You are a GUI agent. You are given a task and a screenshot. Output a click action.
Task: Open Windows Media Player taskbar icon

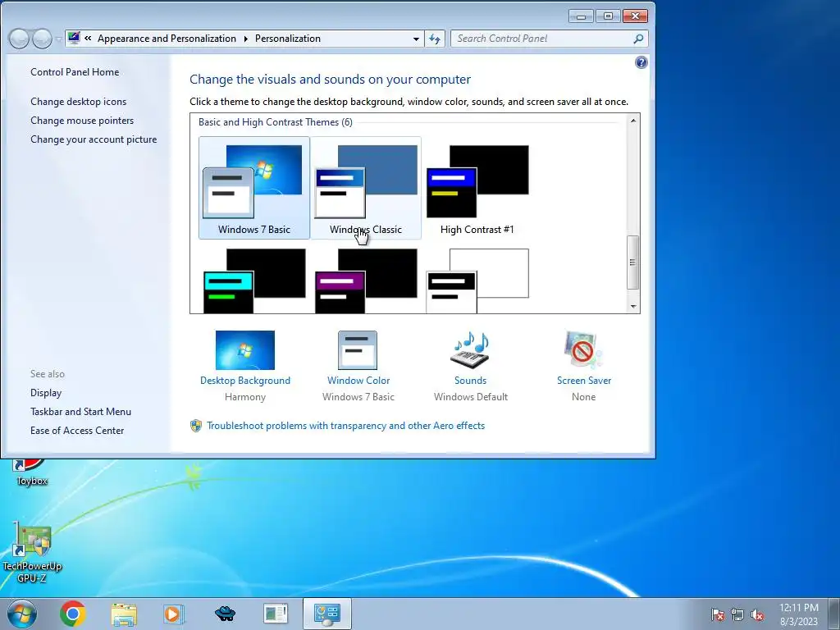coord(174,614)
